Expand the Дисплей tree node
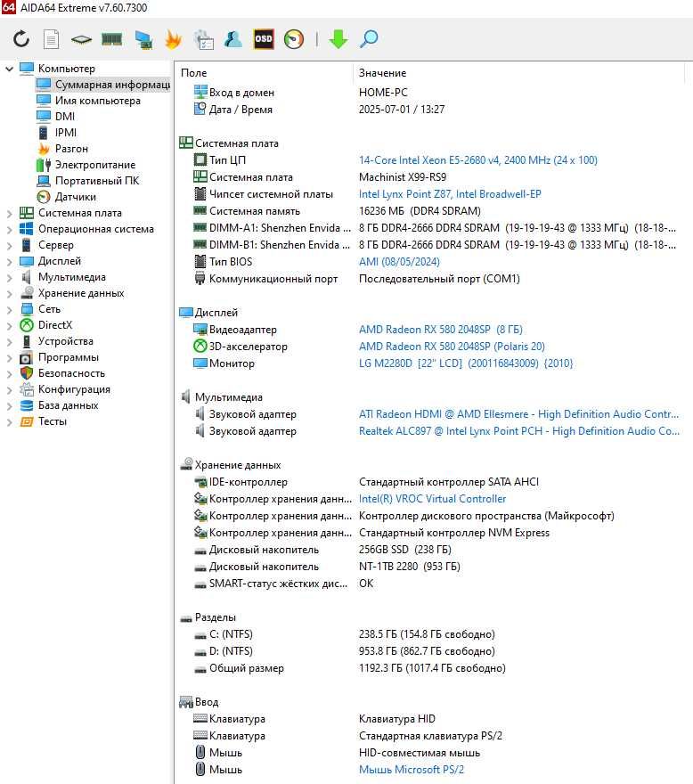This screenshot has width=693, height=784. point(9,262)
